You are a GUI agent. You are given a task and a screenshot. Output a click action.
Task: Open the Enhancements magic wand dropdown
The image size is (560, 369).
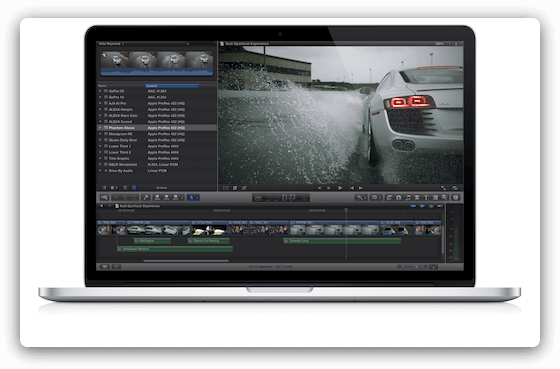[x=360, y=198]
